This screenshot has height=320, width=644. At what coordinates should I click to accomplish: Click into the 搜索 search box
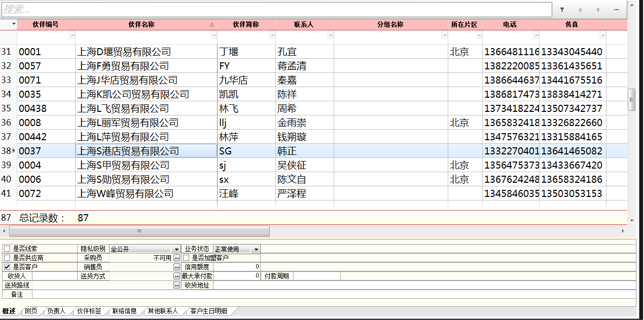(x=276, y=10)
